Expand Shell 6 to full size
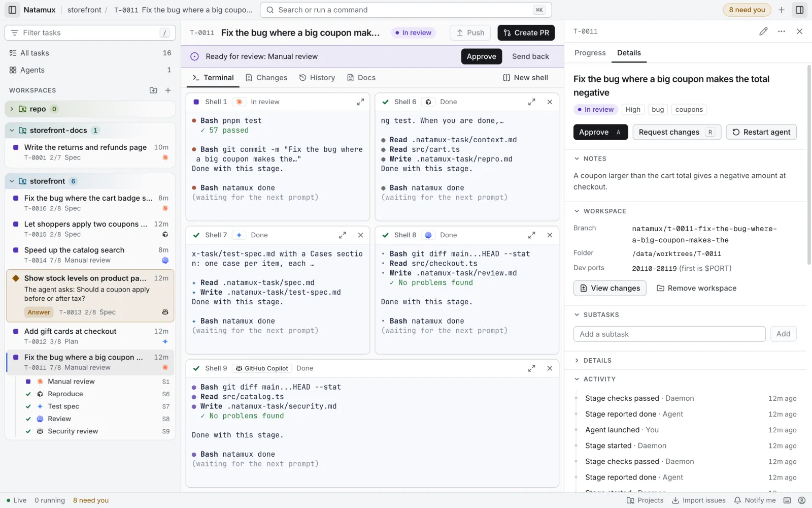Viewport: 812px width, 508px height. coord(531,102)
